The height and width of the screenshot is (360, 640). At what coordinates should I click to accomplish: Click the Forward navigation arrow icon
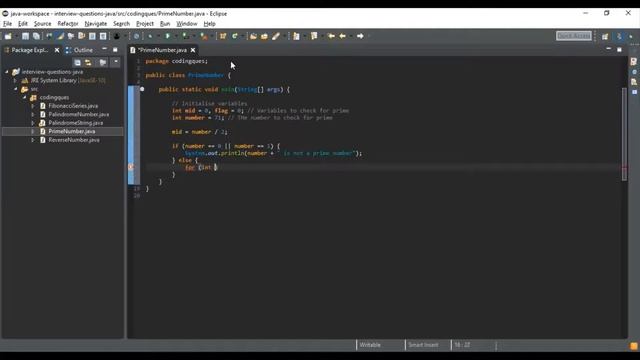(x=360, y=36)
